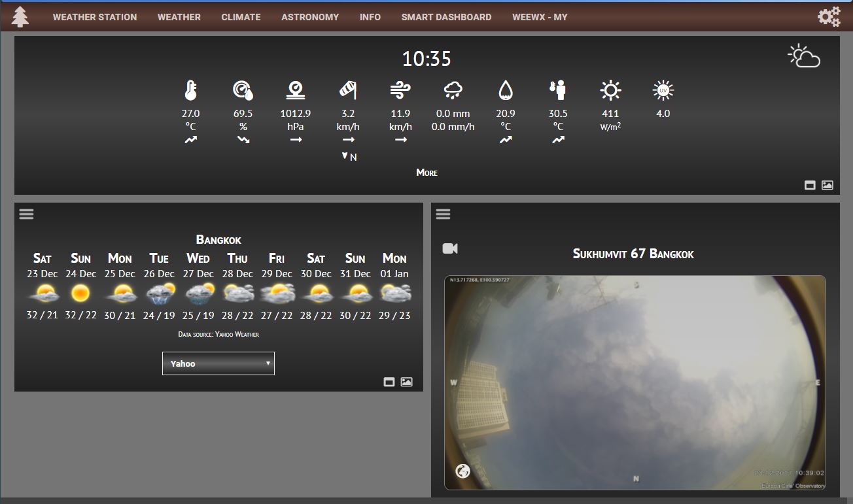
Task: Click Wednesday 27 Dec rain forecast icon
Action: pyautogui.click(x=199, y=294)
